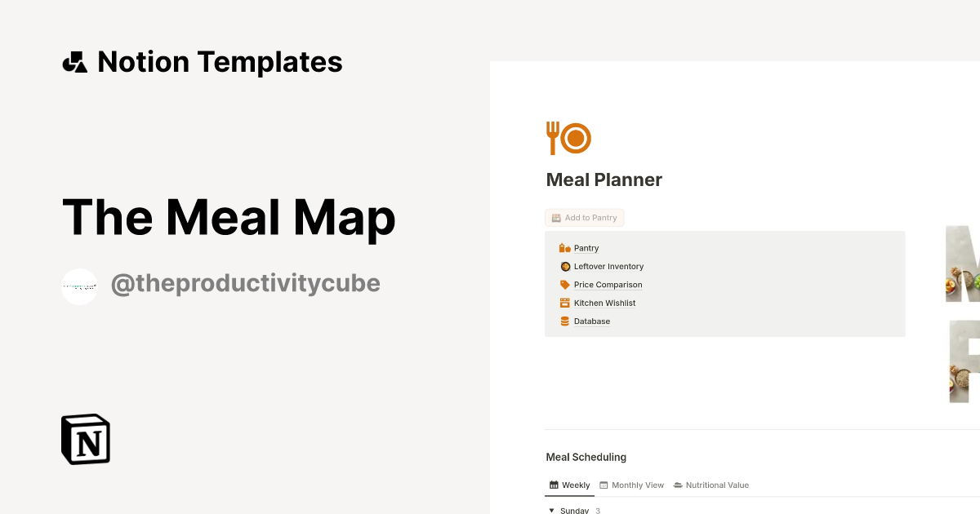This screenshot has width=980, height=514.
Task: Collapse the Sunday group
Action: (551, 510)
